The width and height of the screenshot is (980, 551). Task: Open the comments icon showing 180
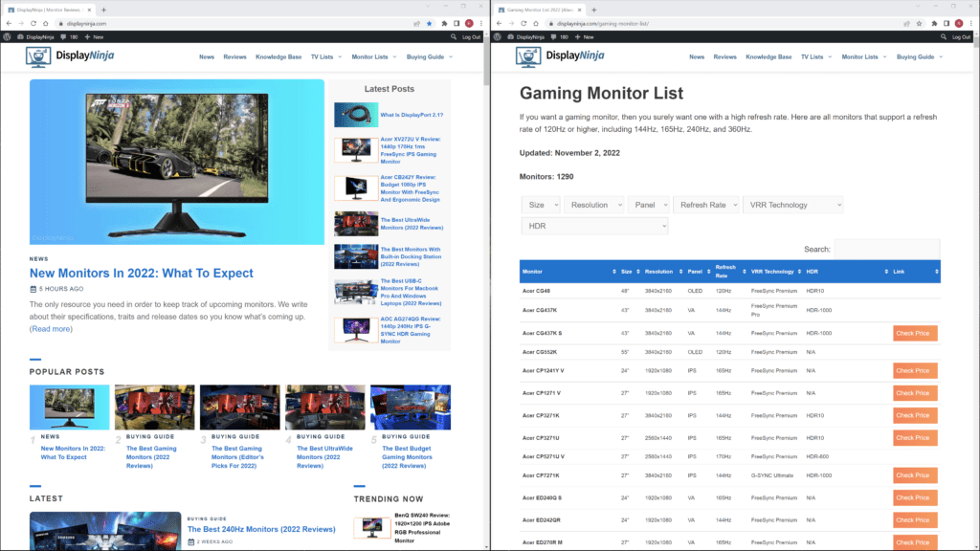pyautogui.click(x=68, y=36)
